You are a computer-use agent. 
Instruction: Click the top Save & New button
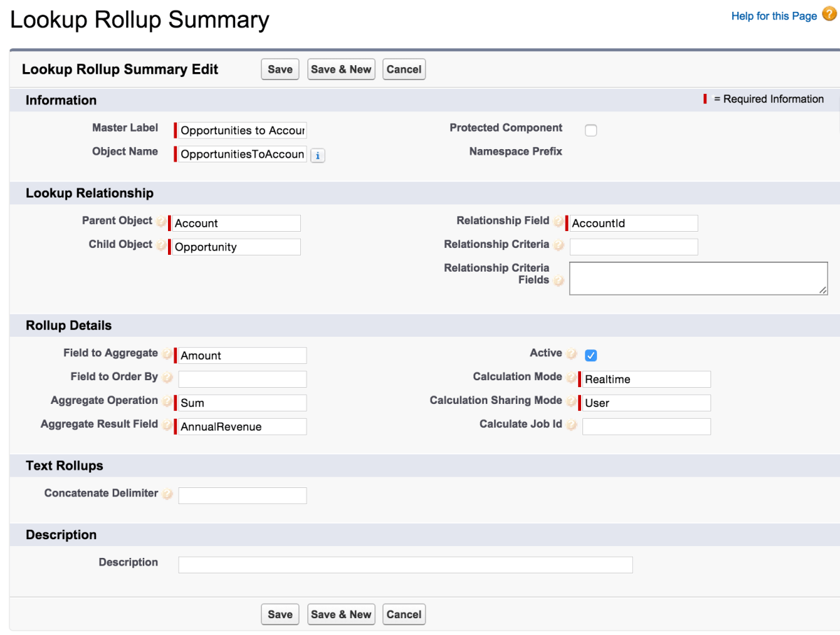coord(341,69)
